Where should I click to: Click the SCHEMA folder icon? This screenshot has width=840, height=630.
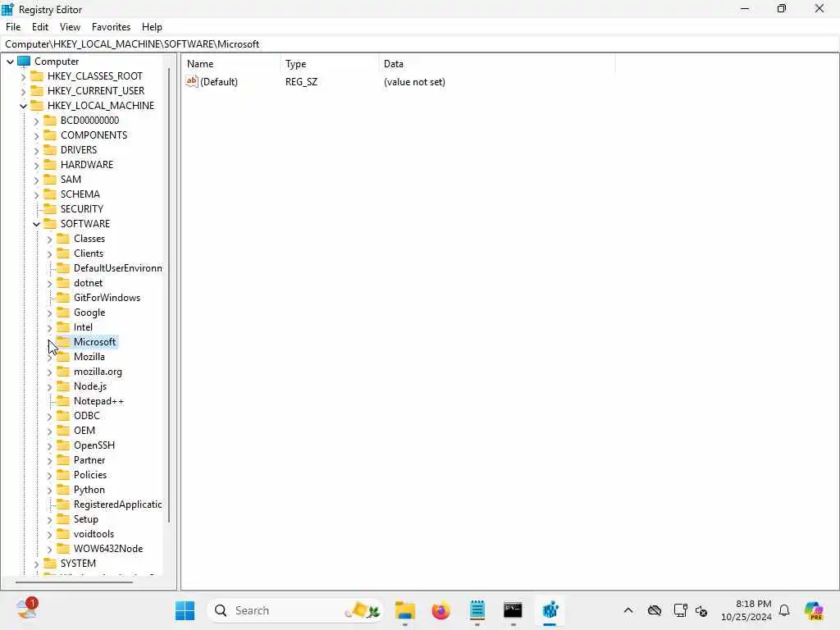50,194
